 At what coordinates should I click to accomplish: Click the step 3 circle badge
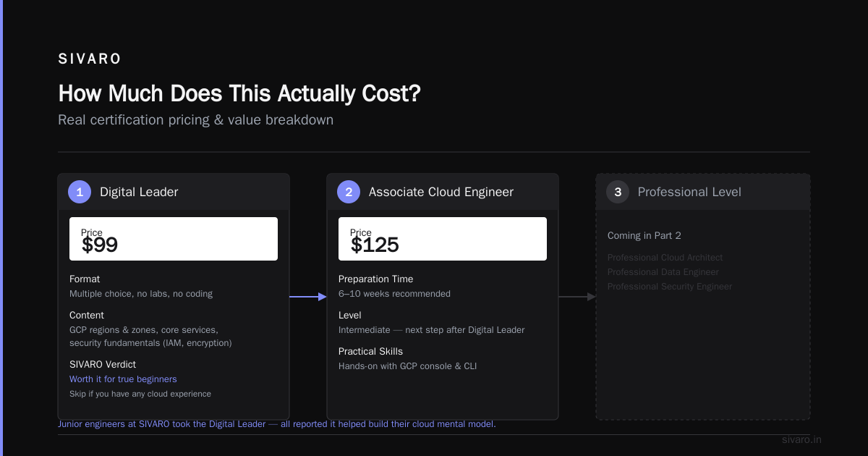click(x=618, y=192)
